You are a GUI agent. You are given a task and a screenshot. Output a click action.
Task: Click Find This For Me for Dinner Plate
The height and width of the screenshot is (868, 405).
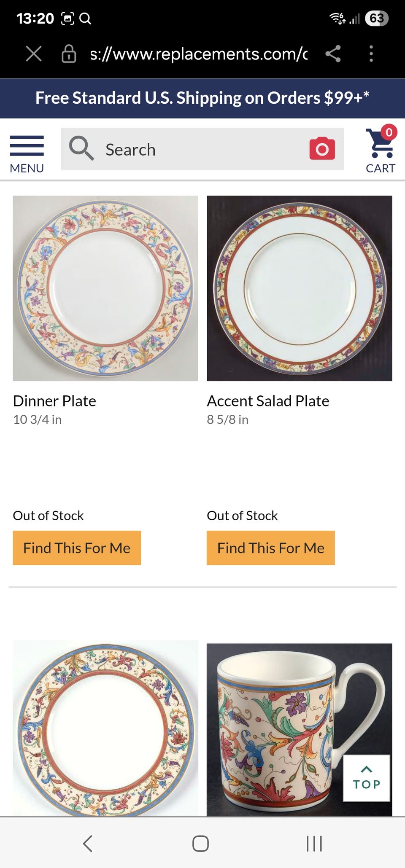click(x=77, y=548)
